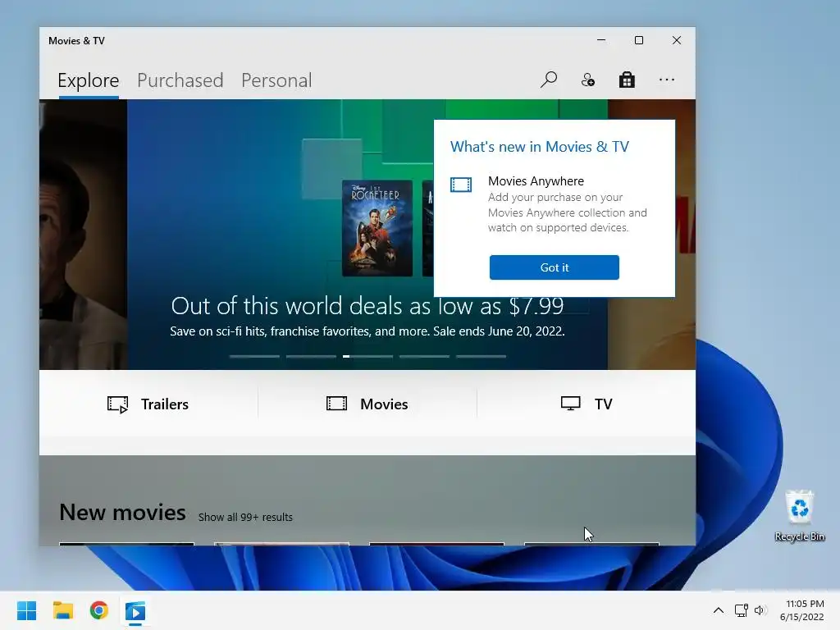
Task: Open the Microsoft Store bag icon
Action: [627, 80]
